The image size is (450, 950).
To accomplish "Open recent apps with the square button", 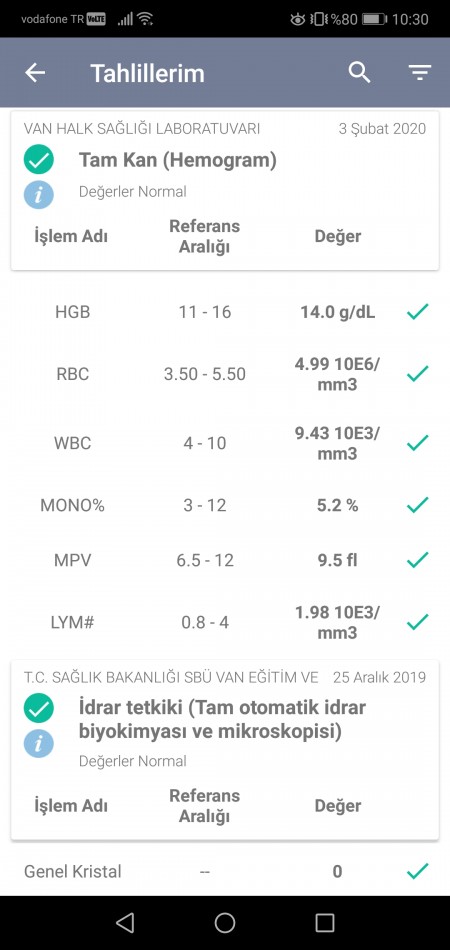I will (x=325, y=922).
